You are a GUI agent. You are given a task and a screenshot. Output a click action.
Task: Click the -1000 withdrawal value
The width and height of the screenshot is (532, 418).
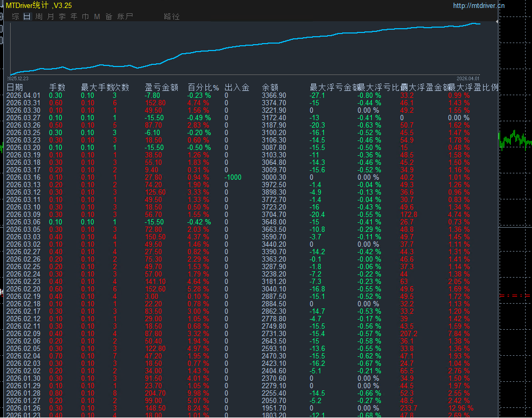click(233, 178)
